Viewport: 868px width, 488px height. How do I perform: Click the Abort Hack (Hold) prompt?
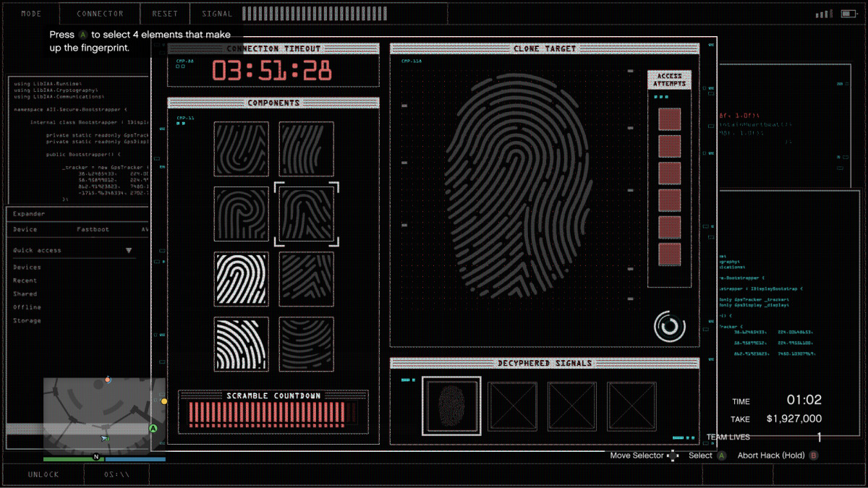(770, 455)
